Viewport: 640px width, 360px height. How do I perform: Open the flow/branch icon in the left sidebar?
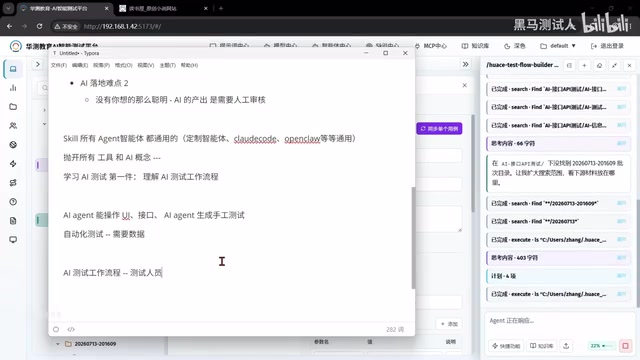click(x=13, y=182)
